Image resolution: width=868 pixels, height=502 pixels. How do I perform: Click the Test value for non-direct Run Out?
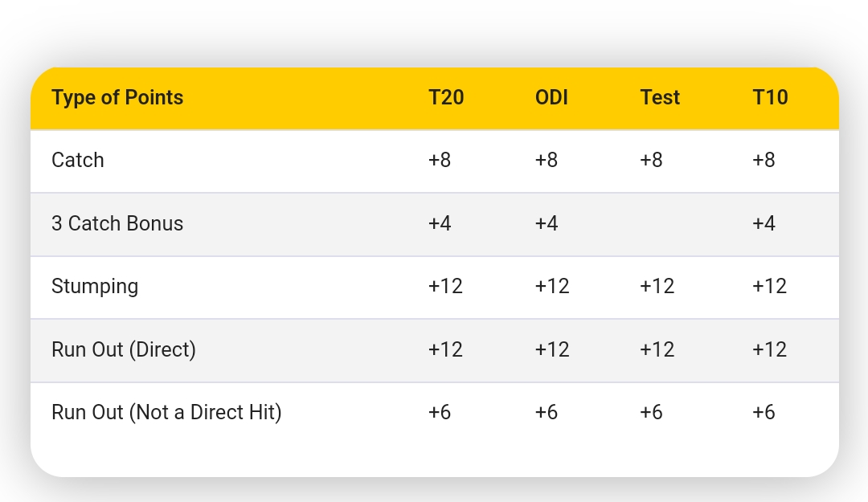pos(651,412)
